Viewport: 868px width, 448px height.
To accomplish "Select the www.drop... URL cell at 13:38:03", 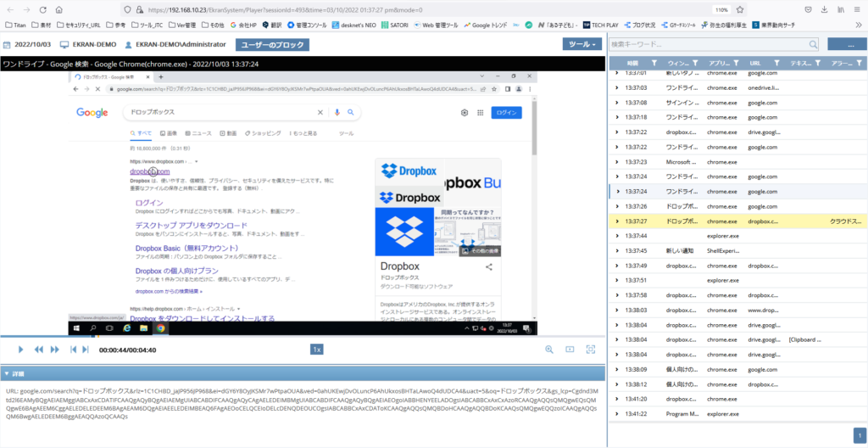I will coord(764,310).
